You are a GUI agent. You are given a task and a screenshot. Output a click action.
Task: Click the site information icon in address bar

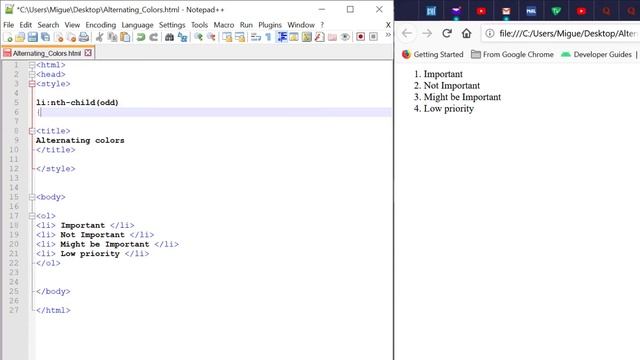pos(489,33)
